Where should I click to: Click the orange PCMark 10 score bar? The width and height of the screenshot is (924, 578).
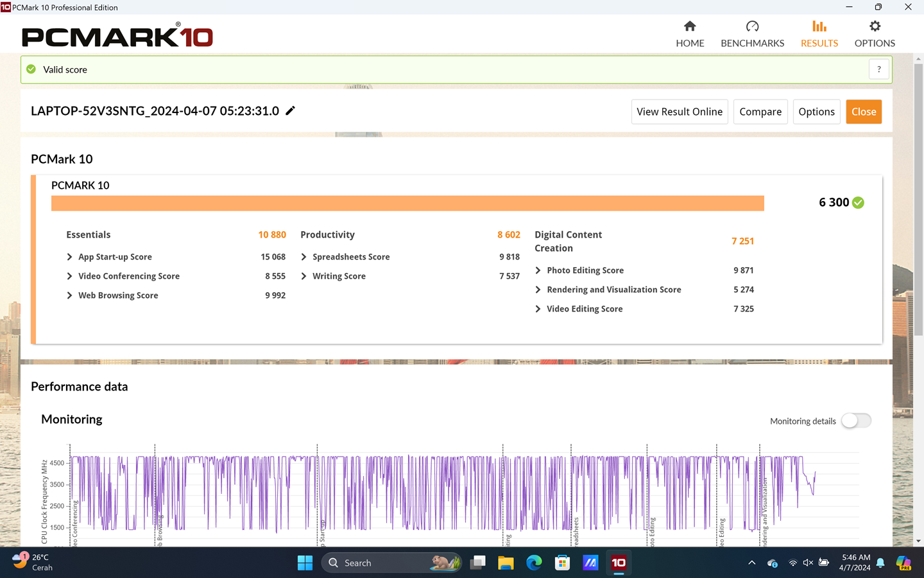point(407,203)
